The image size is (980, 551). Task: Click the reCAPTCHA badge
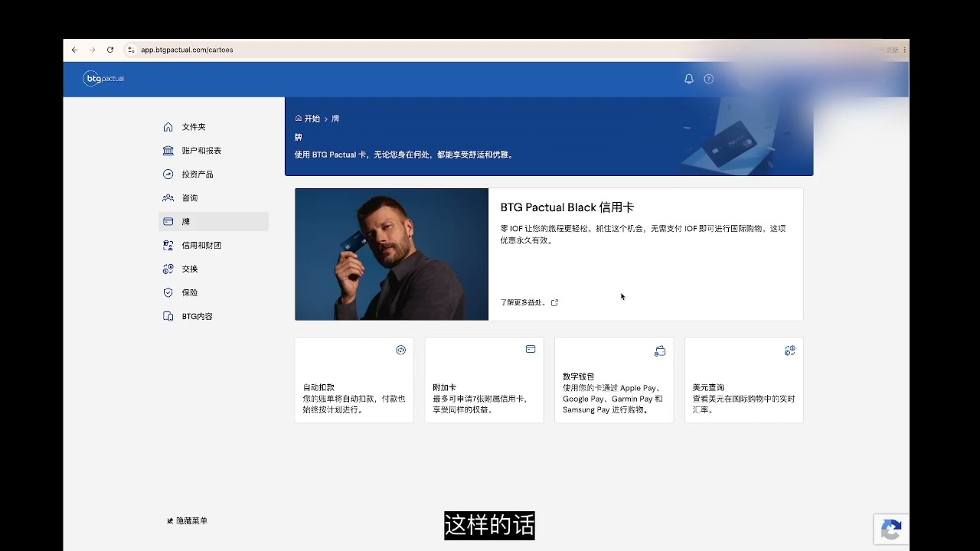click(891, 529)
